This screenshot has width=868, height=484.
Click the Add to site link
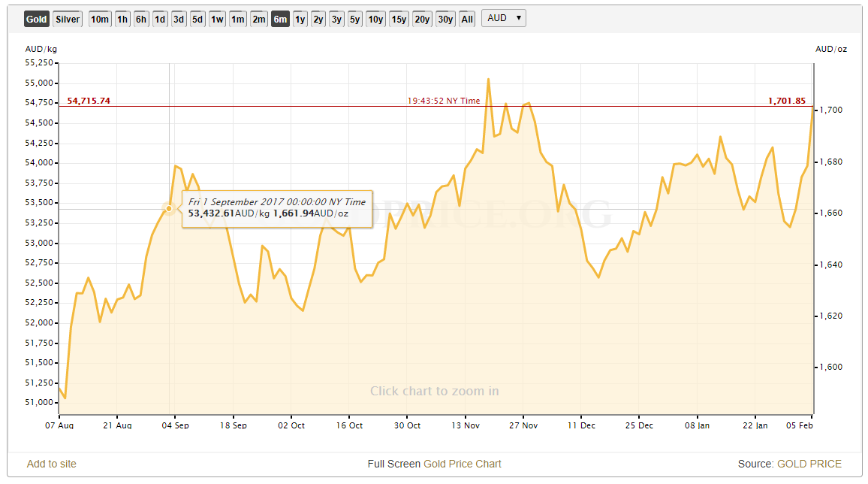tap(52, 464)
